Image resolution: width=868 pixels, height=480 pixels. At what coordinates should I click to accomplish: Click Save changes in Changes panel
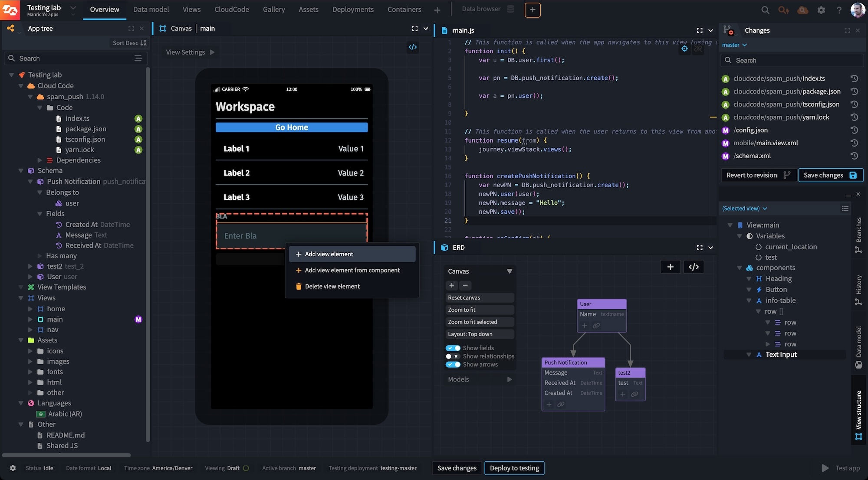coord(830,175)
